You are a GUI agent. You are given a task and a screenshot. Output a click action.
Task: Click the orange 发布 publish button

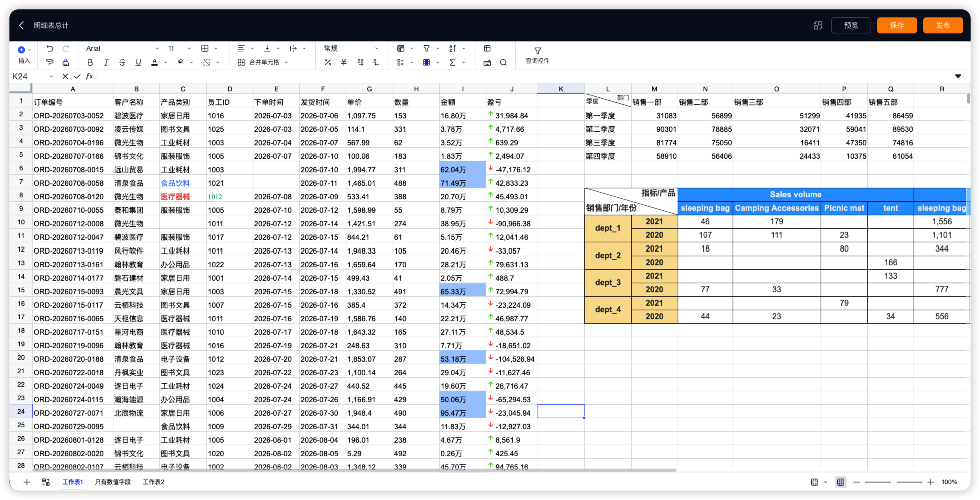(x=943, y=25)
